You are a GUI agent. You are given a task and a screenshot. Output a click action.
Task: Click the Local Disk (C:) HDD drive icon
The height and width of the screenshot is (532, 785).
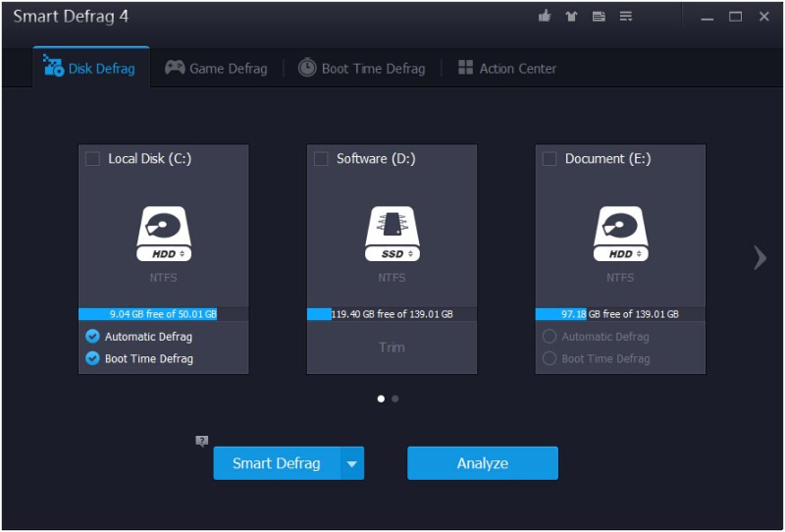click(164, 234)
